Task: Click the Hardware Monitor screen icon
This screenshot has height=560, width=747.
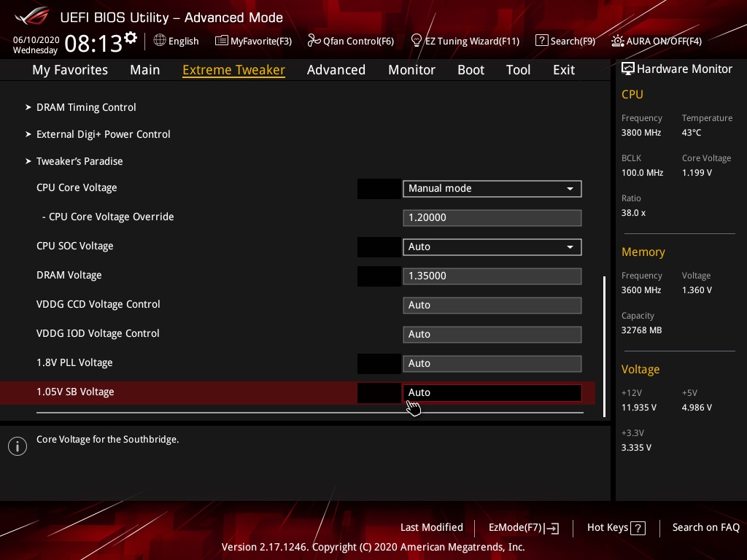Action: click(x=627, y=69)
